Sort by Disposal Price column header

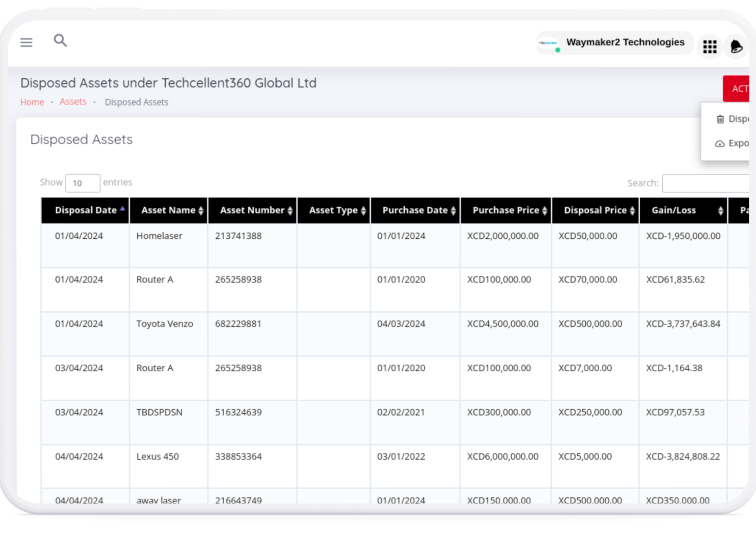coord(595,210)
